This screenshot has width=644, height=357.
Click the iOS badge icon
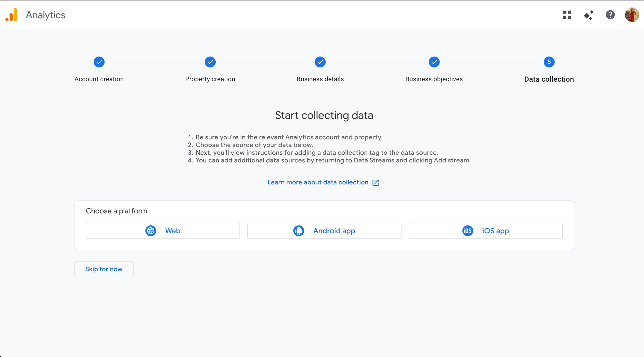click(468, 231)
